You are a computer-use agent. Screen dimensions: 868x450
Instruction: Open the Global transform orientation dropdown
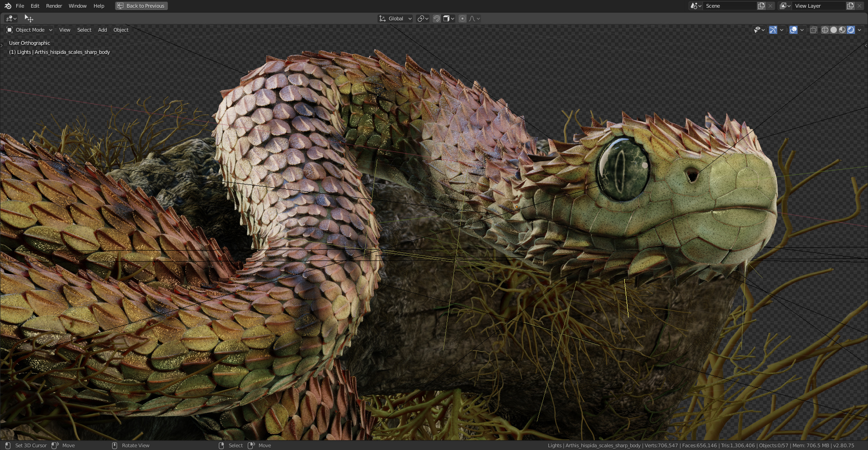pos(395,19)
